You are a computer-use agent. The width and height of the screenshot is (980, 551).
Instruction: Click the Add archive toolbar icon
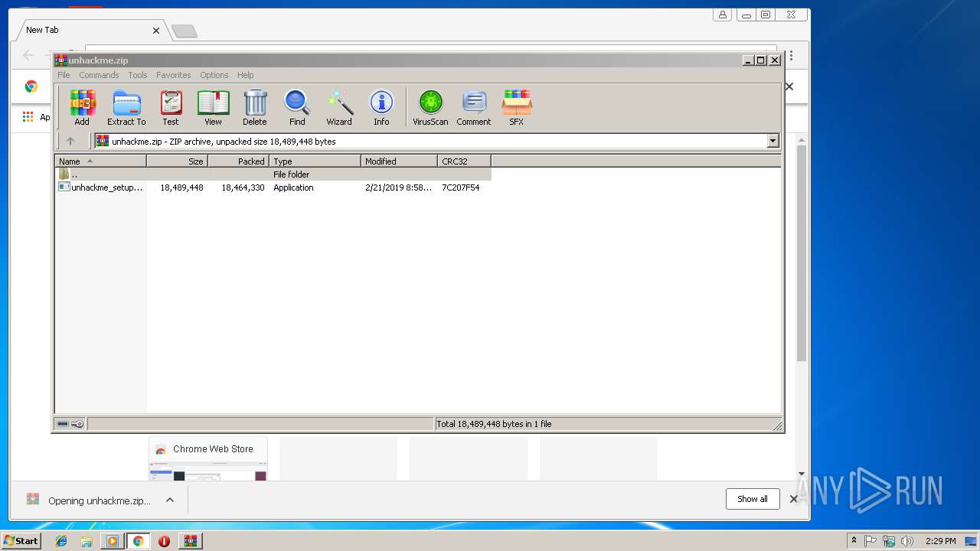coord(82,108)
